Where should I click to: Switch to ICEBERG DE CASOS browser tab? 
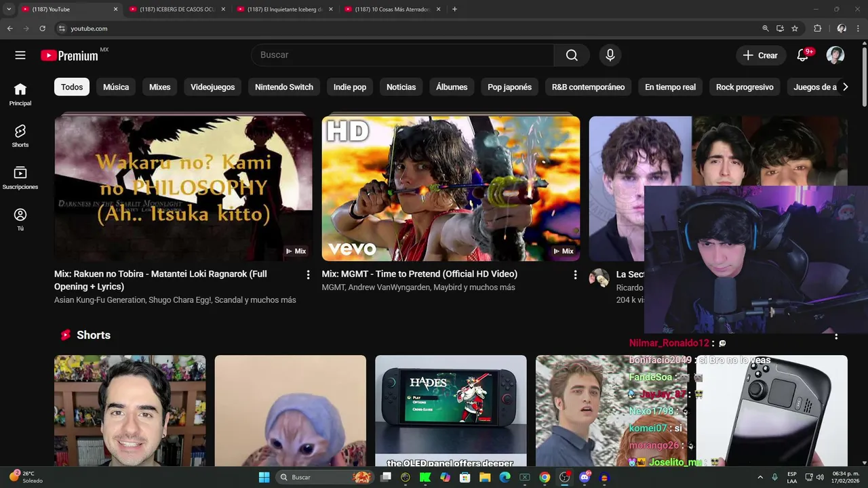point(176,9)
